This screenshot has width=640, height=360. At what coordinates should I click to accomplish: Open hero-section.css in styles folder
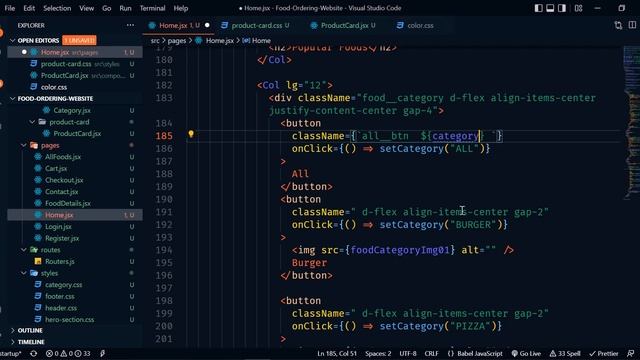pos(75,320)
